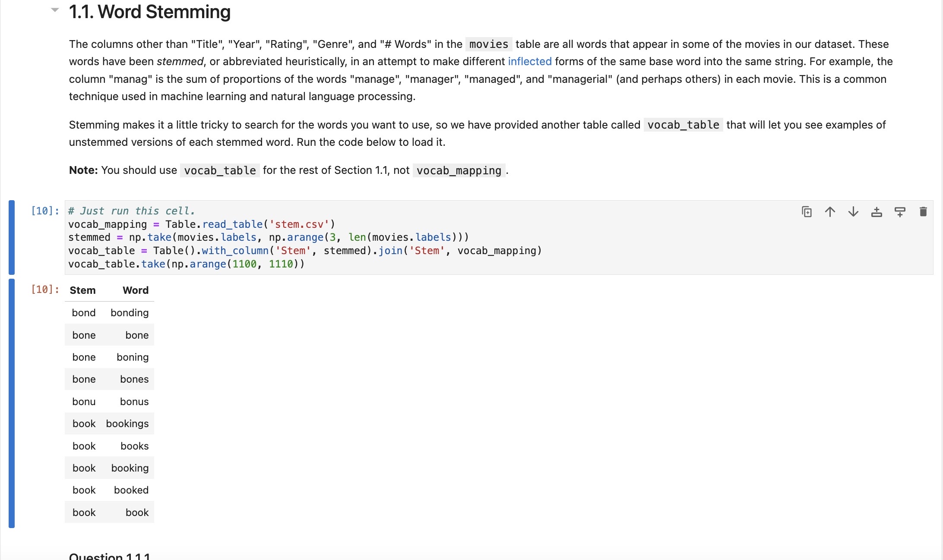The width and height of the screenshot is (943, 560).
Task: Move the cell down with the arrow icon
Action: (x=853, y=212)
